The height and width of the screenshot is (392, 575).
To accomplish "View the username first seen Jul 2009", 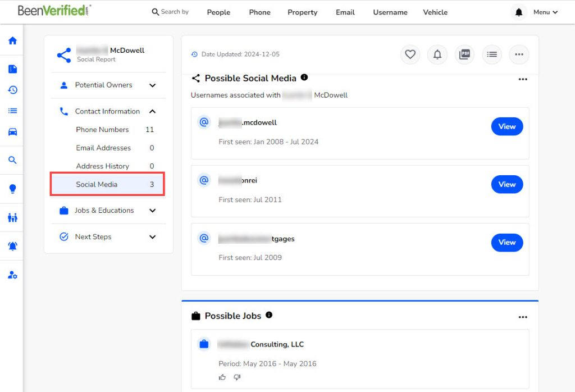I will 506,243.
